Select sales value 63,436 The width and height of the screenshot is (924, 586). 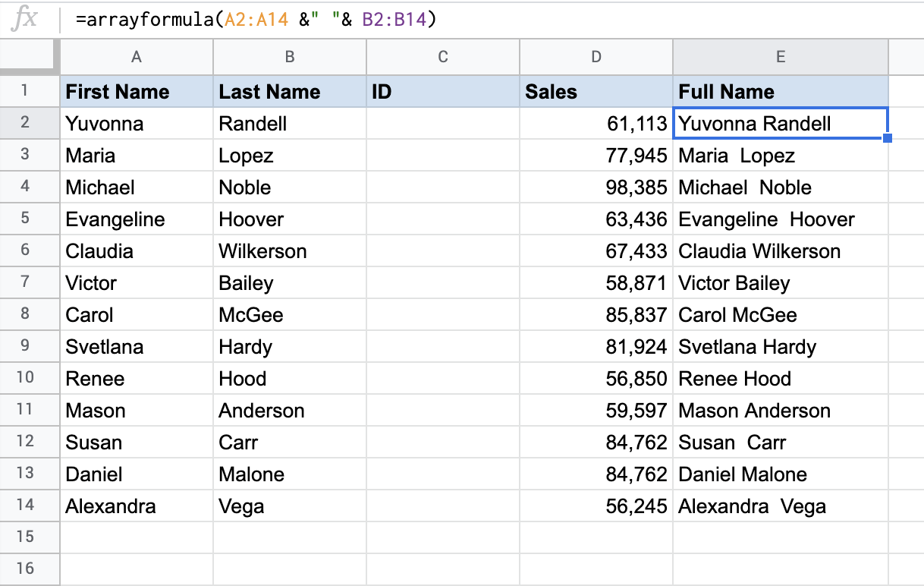[596, 219]
